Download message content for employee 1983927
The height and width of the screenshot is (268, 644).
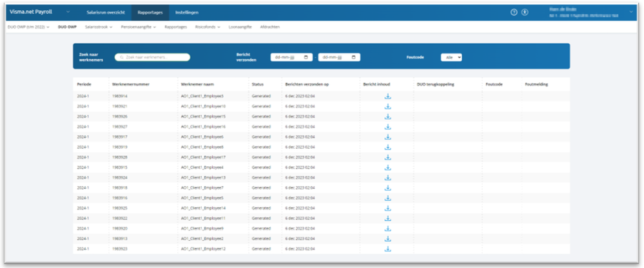coord(387,127)
